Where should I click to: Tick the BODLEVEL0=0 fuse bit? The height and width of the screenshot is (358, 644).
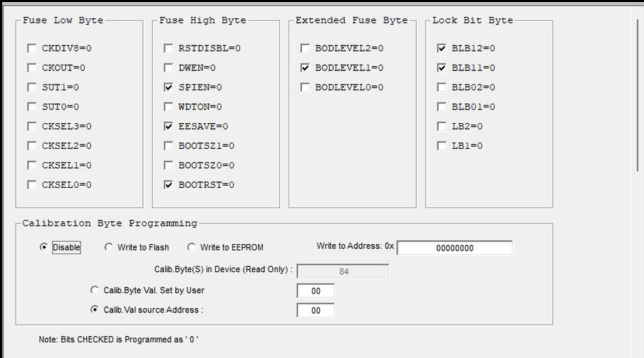coord(305,87)
